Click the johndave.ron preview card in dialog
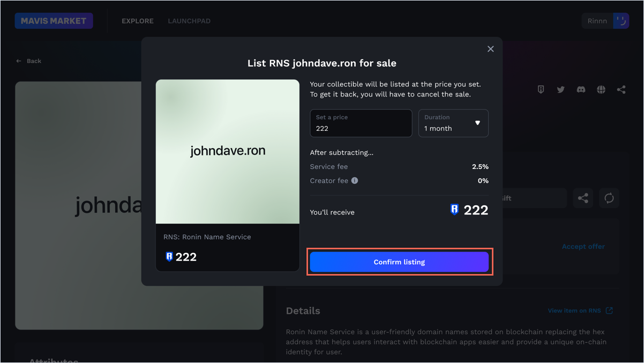Image resolution: width=644 pixels, height=363 pixels. (228, 176)
